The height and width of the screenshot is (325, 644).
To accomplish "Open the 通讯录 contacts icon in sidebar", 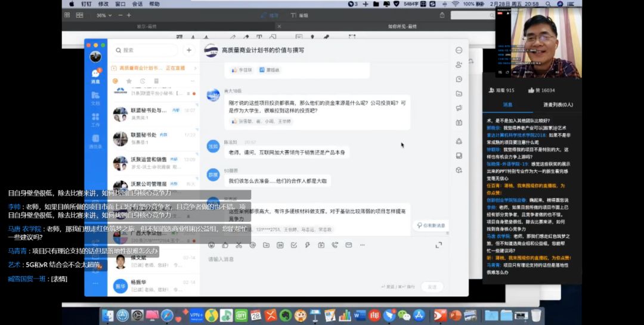I will (95, 141).
